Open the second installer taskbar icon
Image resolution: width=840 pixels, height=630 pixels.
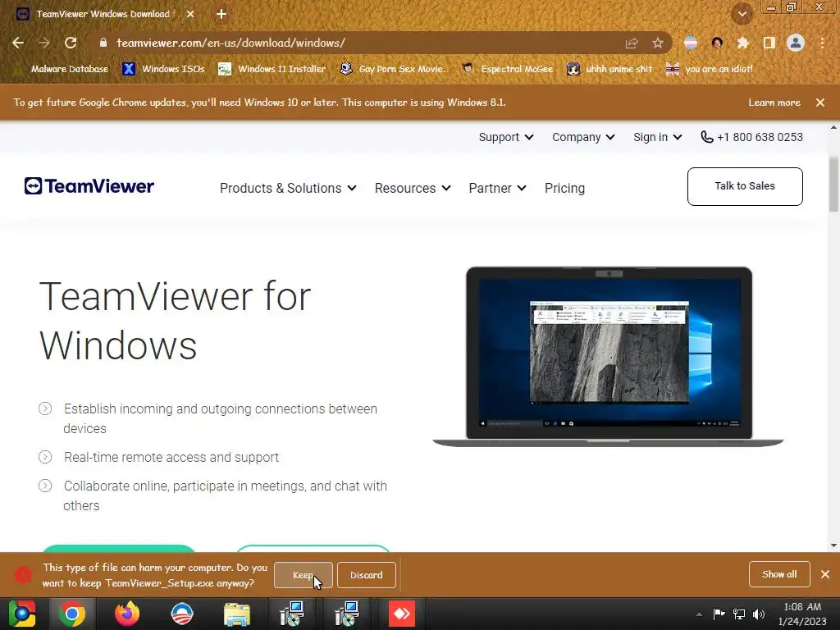[x=347, y=614]
